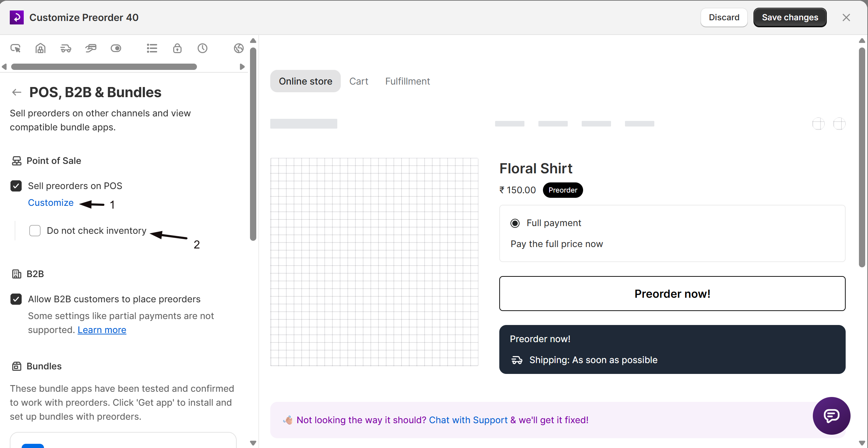868x448 pixels.
Task: Open the clock schedule icon
Action: [203, 48]
